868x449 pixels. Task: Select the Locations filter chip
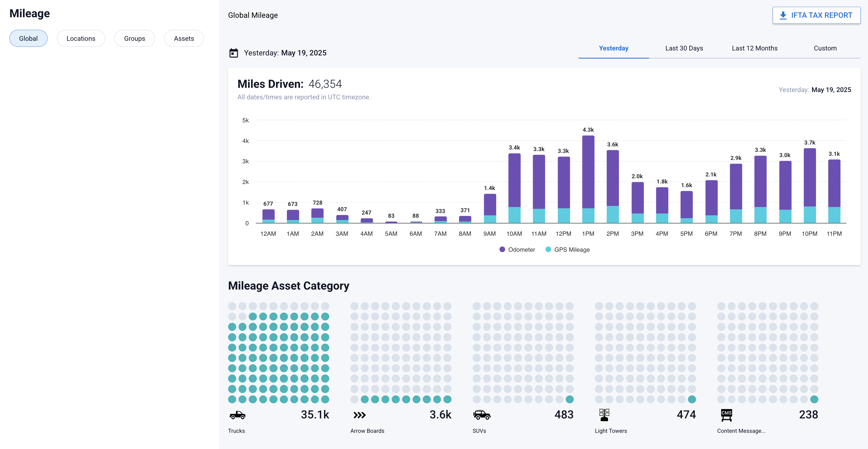81,38
